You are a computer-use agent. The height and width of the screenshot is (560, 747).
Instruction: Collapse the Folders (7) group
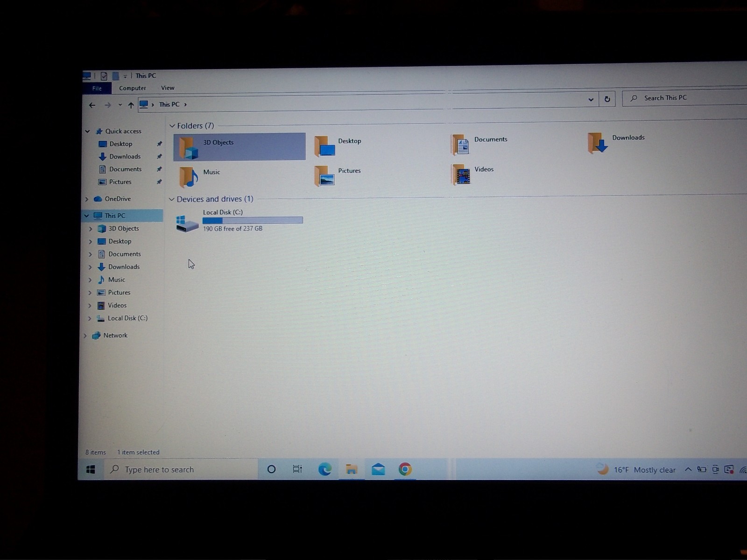[x=172, y=126]
